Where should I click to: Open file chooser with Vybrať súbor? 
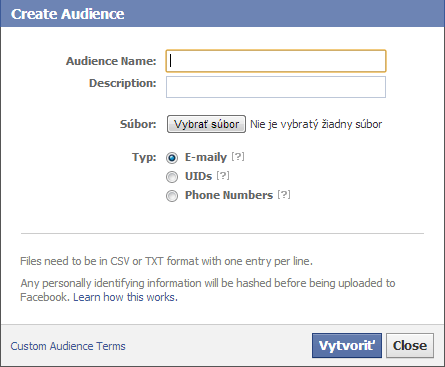pos(206,124)
